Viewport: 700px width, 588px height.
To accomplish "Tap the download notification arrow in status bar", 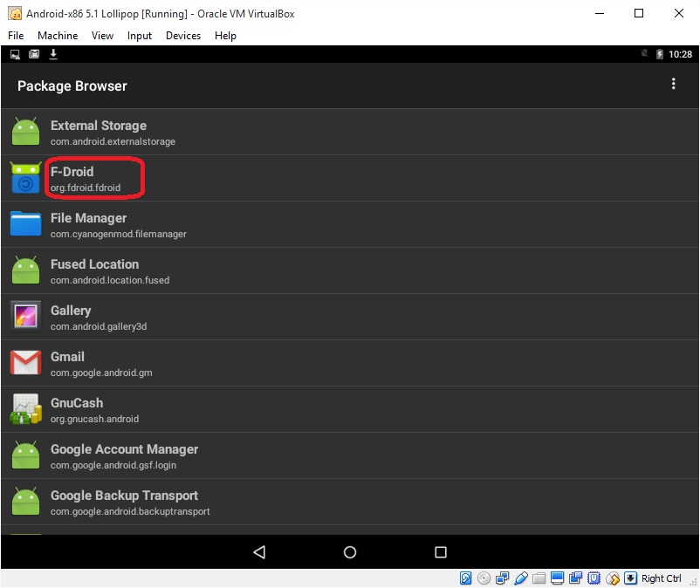I will click(x=53, y=54).
